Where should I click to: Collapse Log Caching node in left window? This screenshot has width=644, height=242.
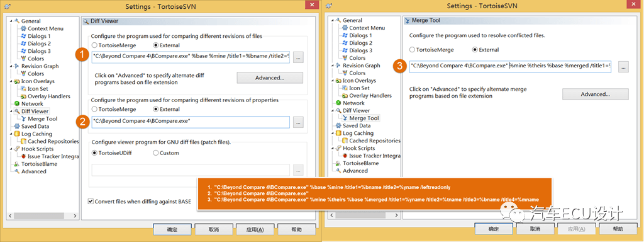click(x=11, y=134)
